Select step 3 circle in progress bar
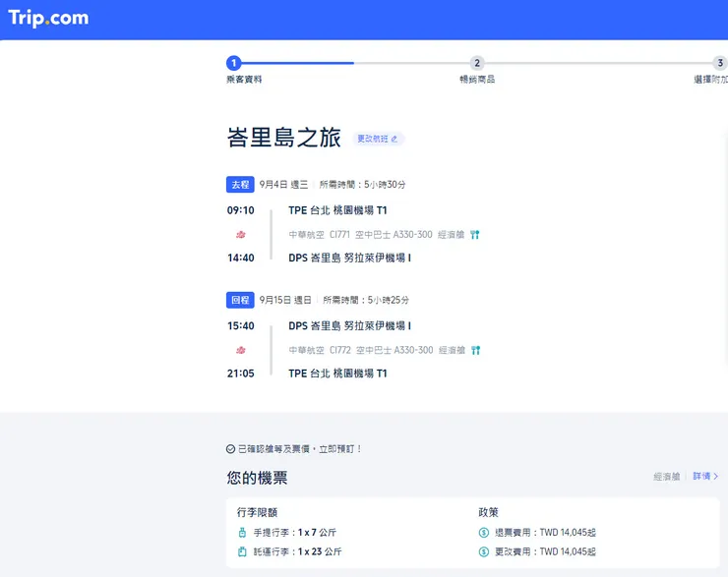The height and width of the screenshot is (577, 728). pyautogui.click(x=720, y=63)
